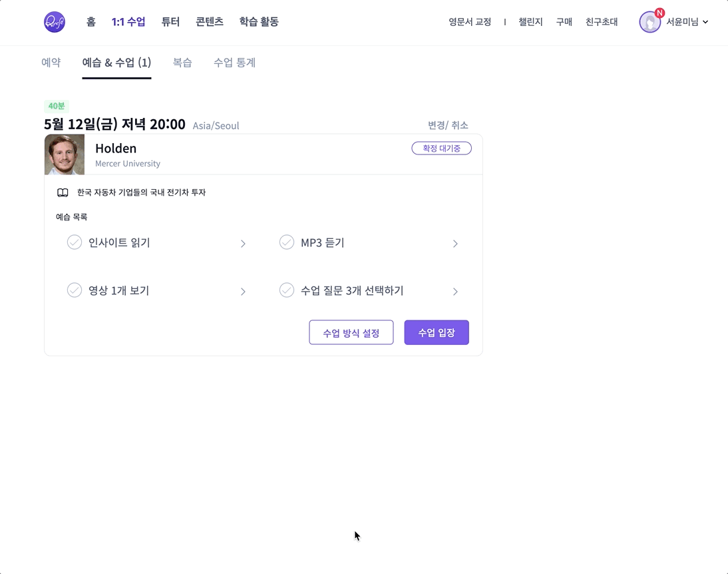Click the 5월 12일(금) 저녁 20:00 heading
728x574 pixels.
pos(114,124)
